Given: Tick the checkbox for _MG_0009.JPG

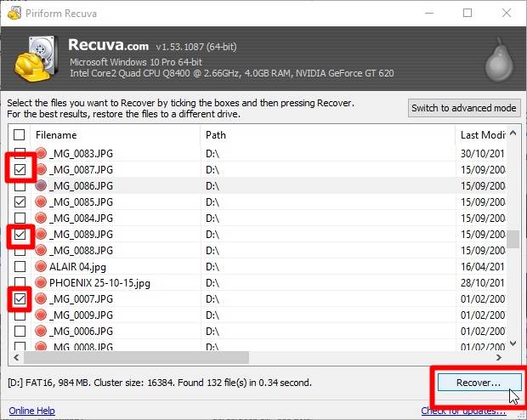Looking at the screenshot, I should [x=20, y=315].
